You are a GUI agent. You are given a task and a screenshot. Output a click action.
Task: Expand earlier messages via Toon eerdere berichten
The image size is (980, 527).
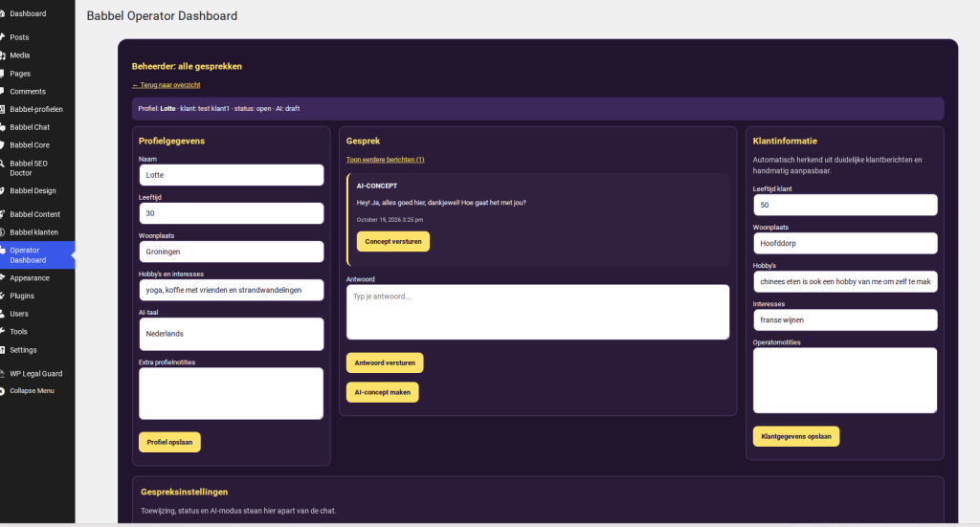[385, 160]
